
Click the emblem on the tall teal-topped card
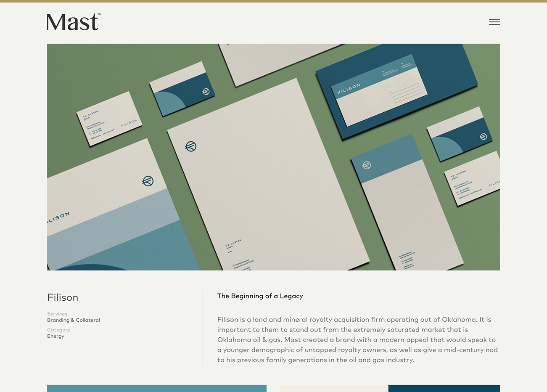[x=367, y=165]
